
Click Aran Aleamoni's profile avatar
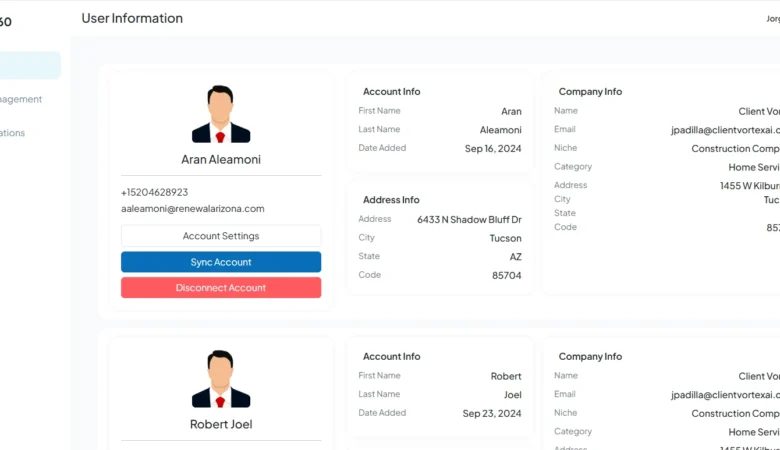(x=221, y=114)
